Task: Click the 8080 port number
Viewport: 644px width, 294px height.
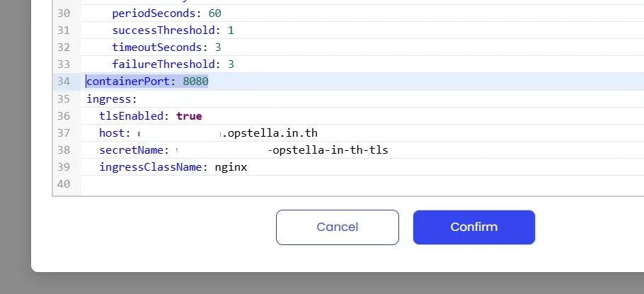Action: click(x=195, y=81)
